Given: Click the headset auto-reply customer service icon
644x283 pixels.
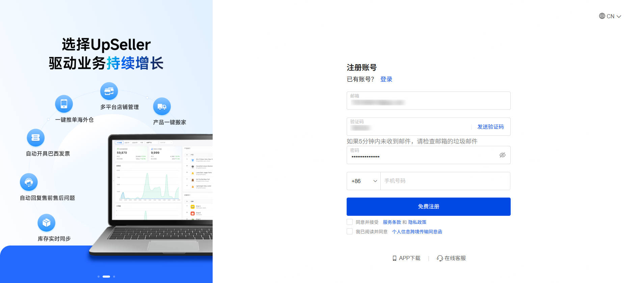Looking at the screenshot, I should (29, 182).
